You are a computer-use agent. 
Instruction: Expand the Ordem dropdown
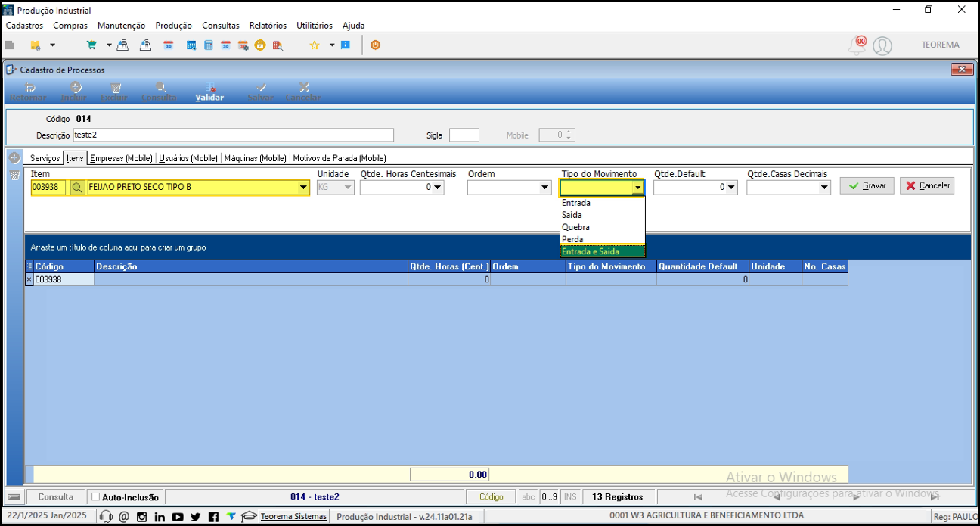click(545, 188)
